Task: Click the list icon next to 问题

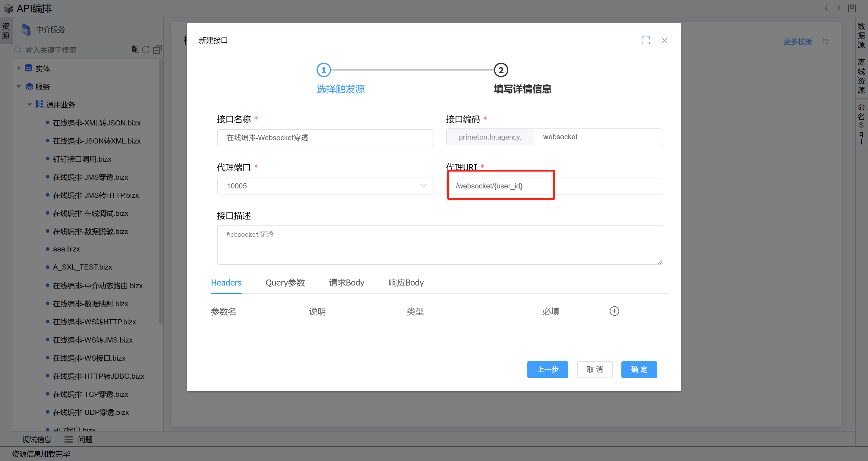Action: tap(68, 439)
